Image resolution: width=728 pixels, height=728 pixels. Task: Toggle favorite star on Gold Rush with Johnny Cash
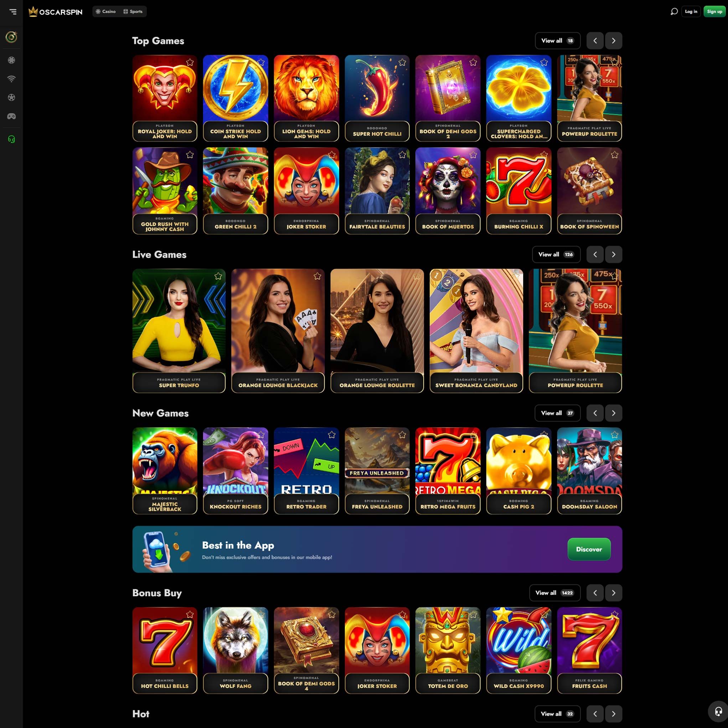(x=190, y=155)
